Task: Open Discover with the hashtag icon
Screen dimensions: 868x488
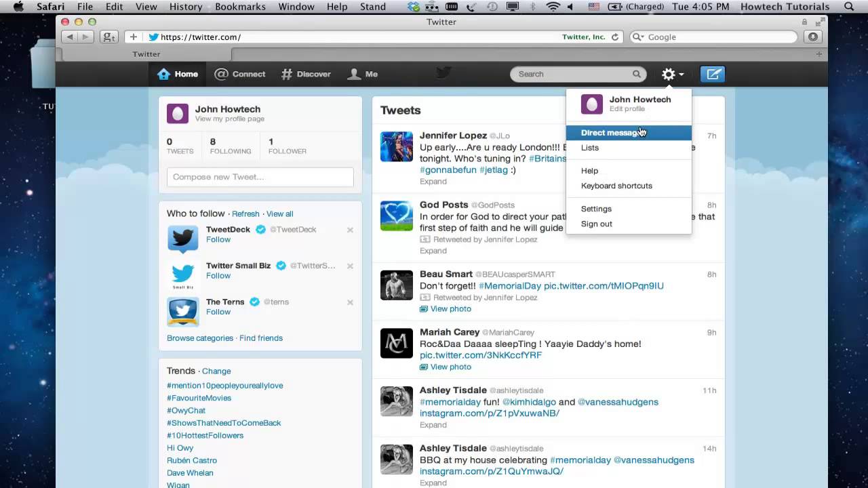Action: (x=306, y=74)
